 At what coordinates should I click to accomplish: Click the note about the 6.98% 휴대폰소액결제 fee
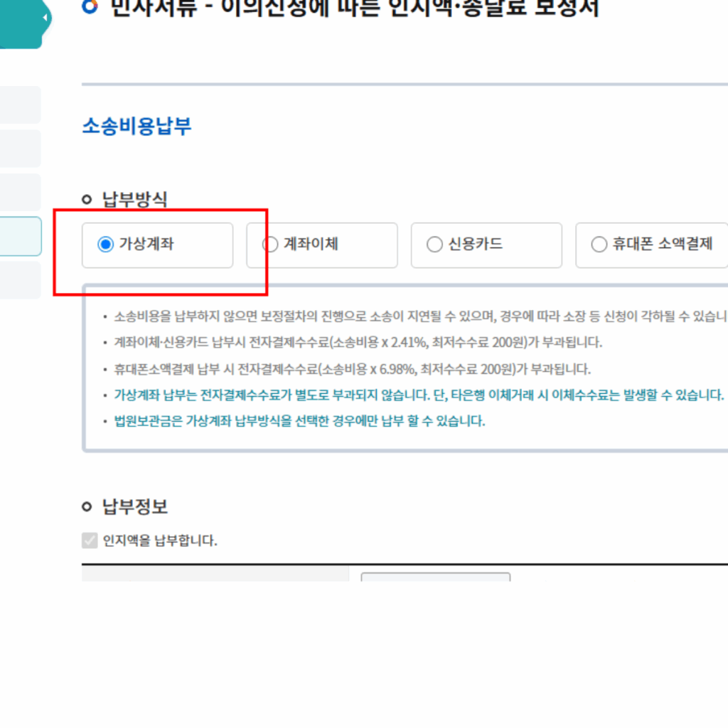pyautogui.click(x=353, y=369)
